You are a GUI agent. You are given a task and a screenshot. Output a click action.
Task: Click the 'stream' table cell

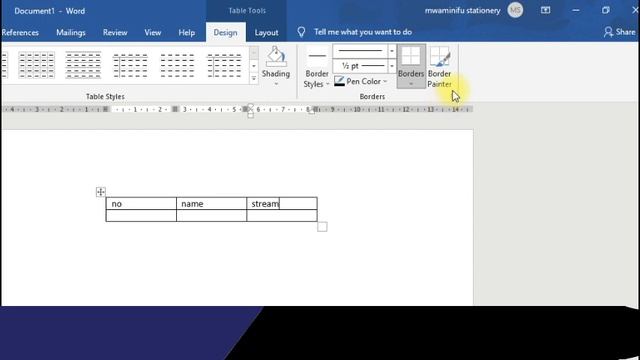[282, 204]
